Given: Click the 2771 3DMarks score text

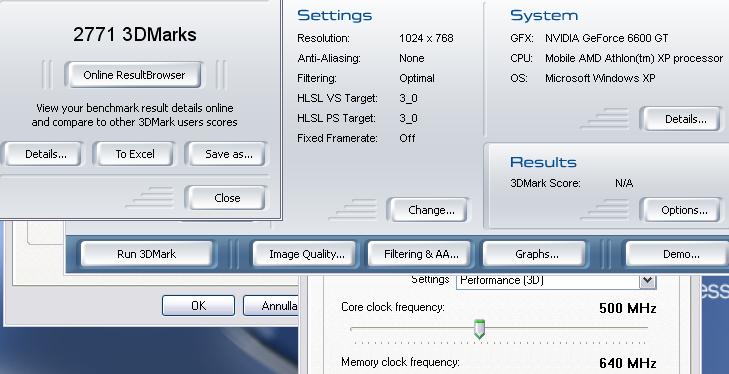Looking at the screenshot, I should [135, 35].
